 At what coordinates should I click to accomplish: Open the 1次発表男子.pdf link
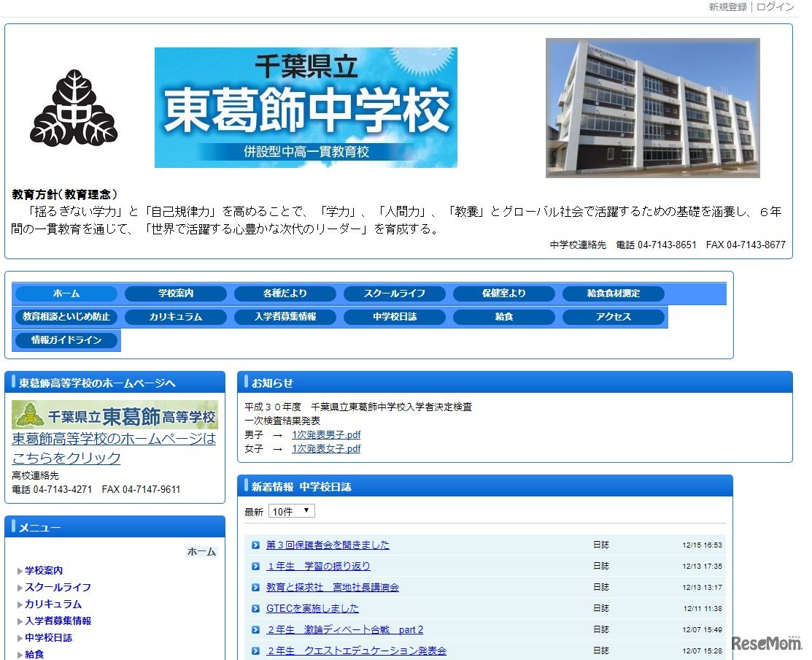coord(326,434)
